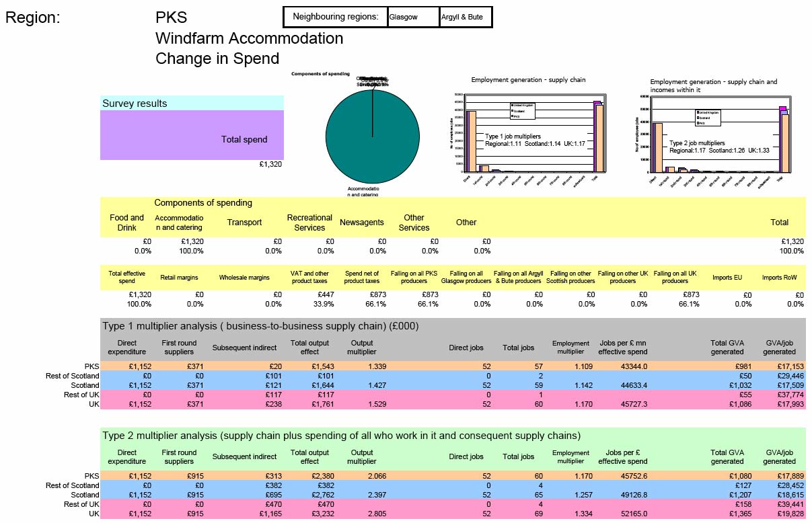Select the 'Windfarm Accommodation' title
The width and height of the screenshot is (812, 523).
coord(249,38)
